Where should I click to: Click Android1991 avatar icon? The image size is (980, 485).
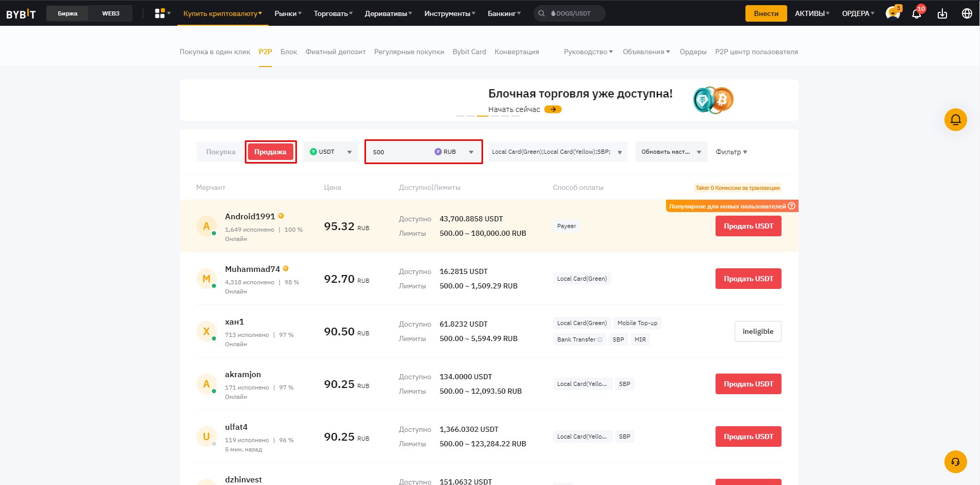[x=206, y=226]
